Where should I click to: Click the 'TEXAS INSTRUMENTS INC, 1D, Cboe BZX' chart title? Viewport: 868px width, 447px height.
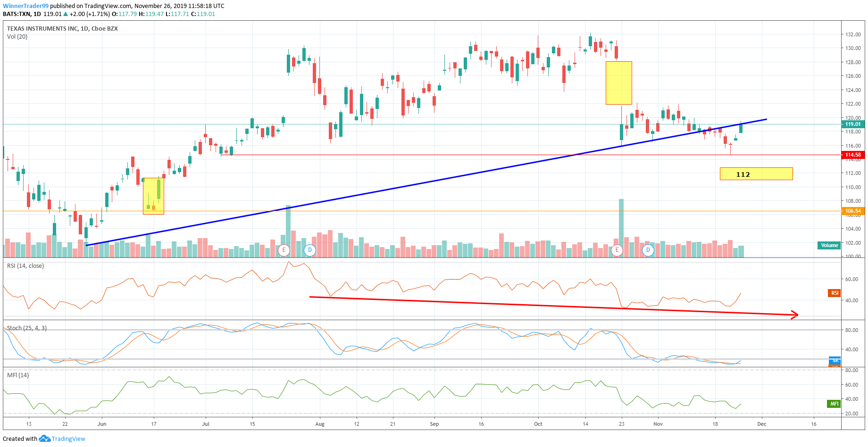(62, 28)
